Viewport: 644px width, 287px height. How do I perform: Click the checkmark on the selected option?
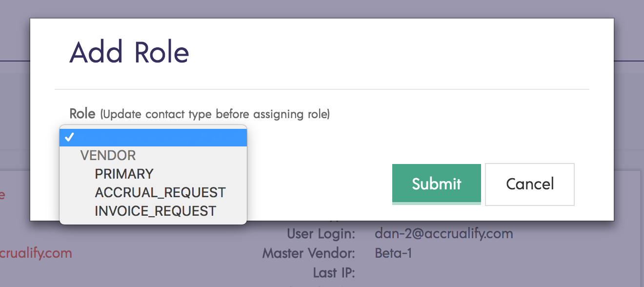click(x=69, y=137)
